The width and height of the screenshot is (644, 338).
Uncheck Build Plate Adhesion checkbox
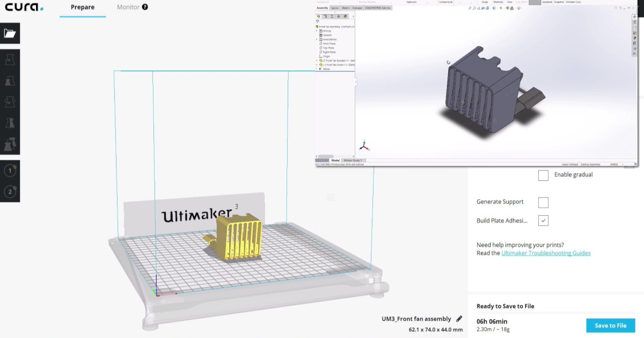[543, 221]
